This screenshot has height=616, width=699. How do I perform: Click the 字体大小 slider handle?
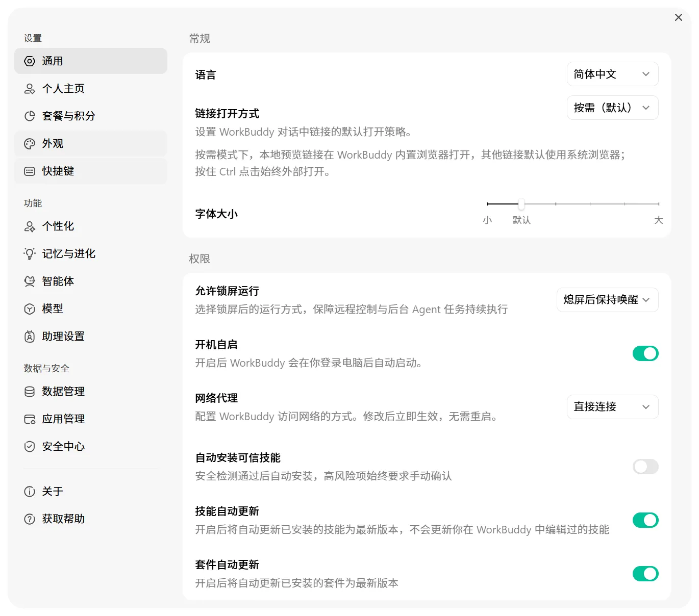pos(521,204)
